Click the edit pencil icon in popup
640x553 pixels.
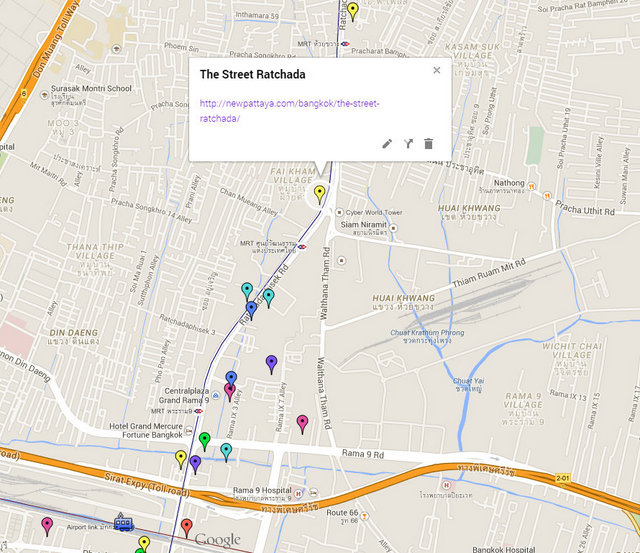click(387, 144)
